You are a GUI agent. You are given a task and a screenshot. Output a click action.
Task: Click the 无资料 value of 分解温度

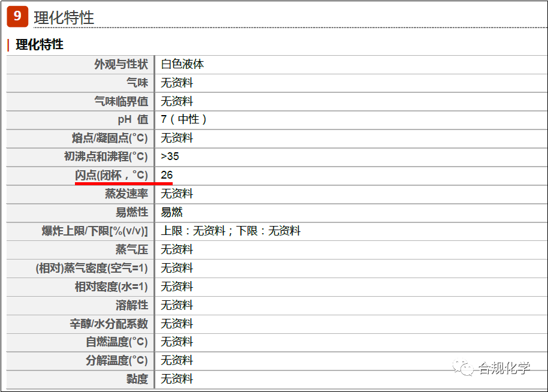(177, 360)
